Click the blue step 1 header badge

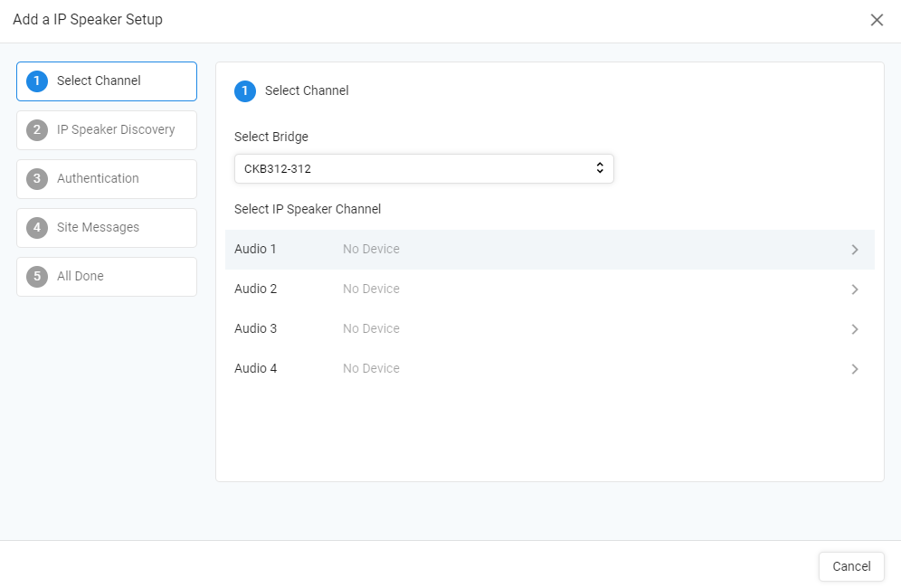pos(245,90)
